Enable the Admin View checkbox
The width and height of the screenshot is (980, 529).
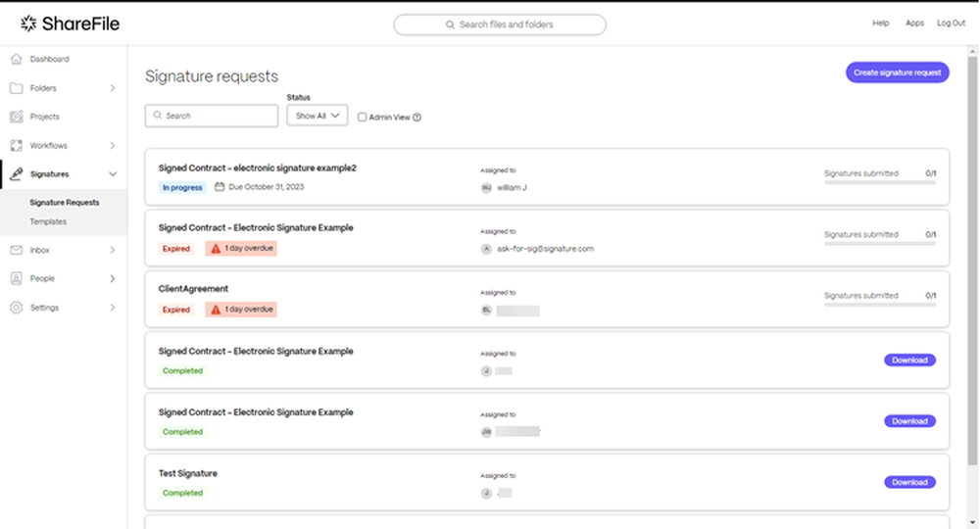[x=363, y=117]
